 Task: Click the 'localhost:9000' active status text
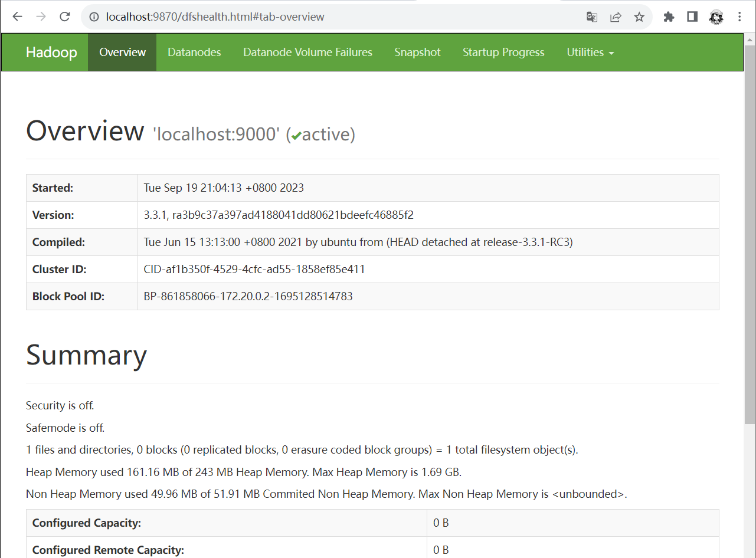(254, 134)
